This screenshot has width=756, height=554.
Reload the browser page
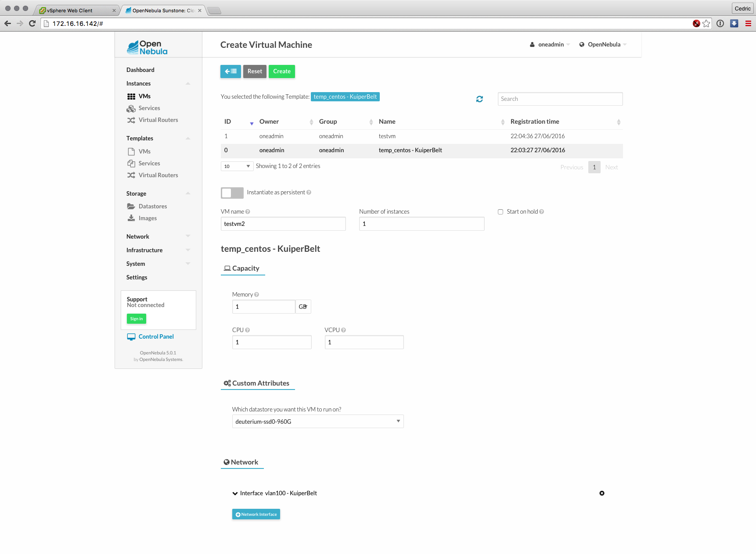coord(32,24)
